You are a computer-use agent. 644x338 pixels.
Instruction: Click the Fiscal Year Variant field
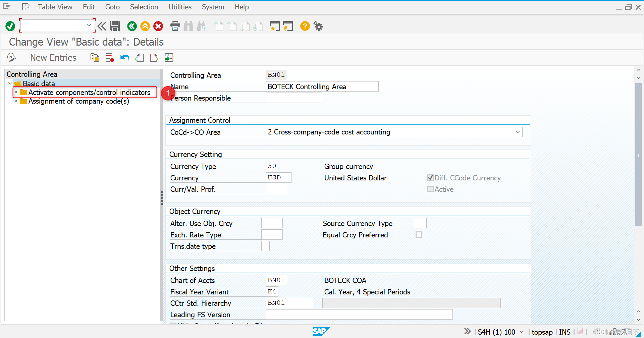[272, 292]
